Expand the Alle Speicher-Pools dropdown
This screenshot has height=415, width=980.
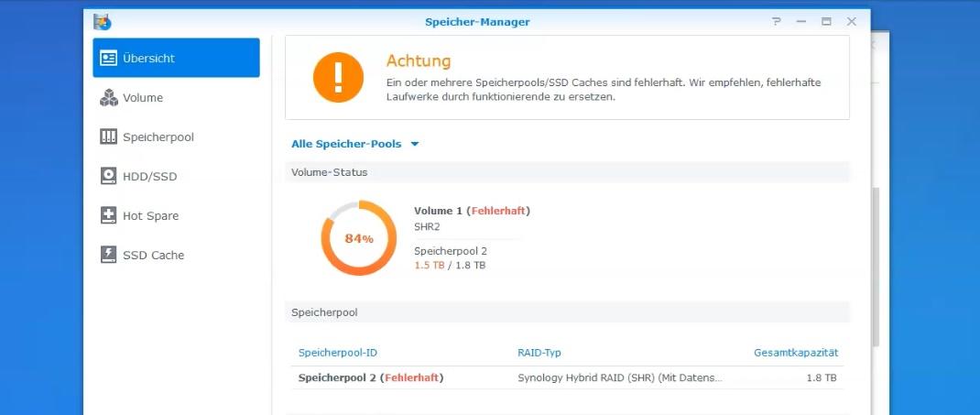click(x=354, y=144)
